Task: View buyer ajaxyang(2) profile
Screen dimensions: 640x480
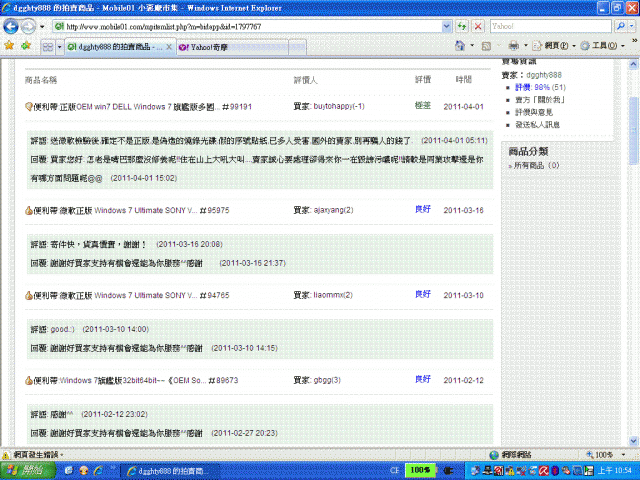Action: pos(333,210)
